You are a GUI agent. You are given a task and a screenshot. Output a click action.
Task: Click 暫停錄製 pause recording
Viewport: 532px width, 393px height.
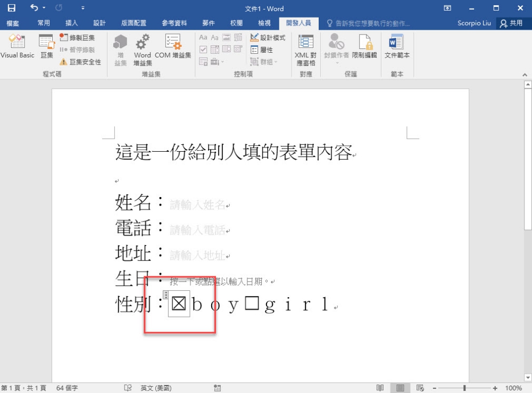pos(77,50)
